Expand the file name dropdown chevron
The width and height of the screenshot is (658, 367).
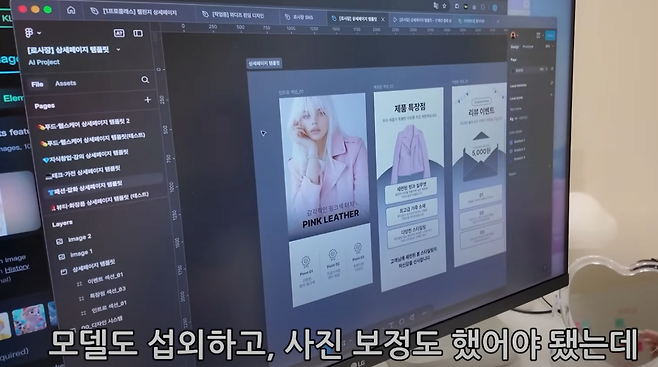pos(118,49)
